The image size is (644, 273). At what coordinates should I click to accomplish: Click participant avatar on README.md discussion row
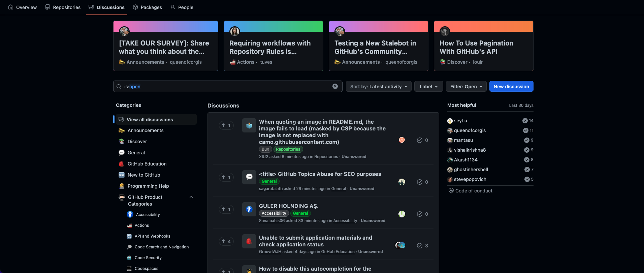coord(402,140)
